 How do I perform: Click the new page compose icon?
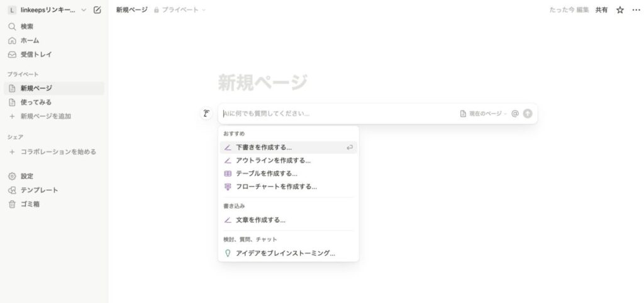[x=97, y=10]
